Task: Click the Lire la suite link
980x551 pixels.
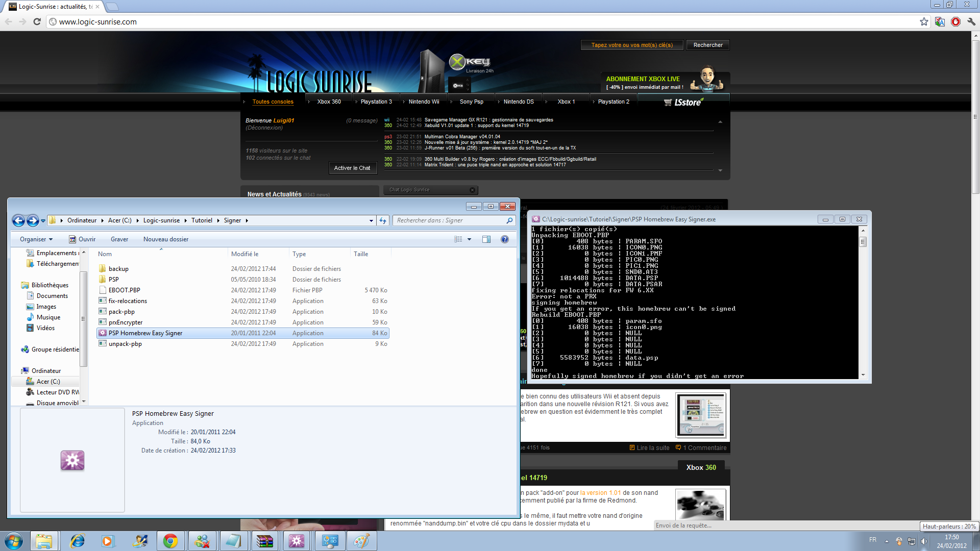Action: tap(649, 448)
